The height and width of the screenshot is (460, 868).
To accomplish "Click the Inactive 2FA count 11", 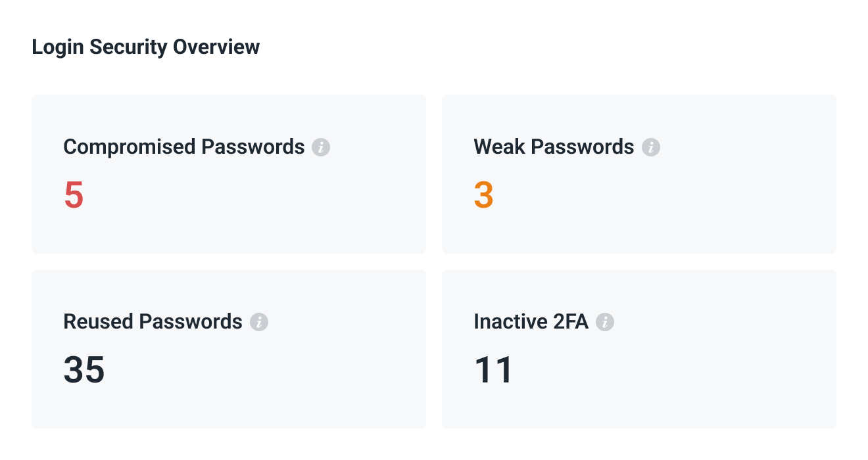I will (493, 369).
